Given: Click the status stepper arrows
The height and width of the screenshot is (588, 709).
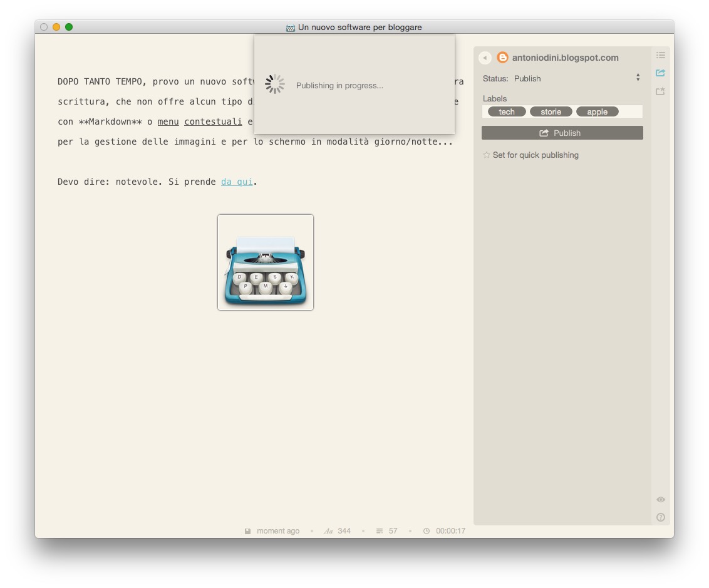Looking at the screenshot, I should tap(638, 78).
